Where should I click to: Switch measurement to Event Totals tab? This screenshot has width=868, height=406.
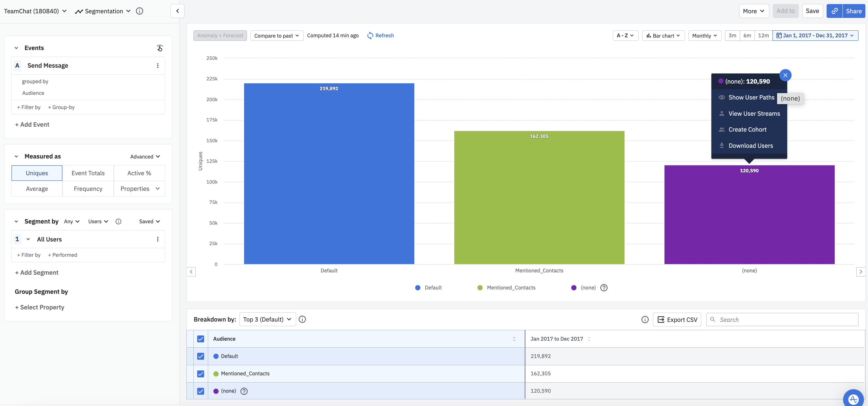click(x=88, y=173)
